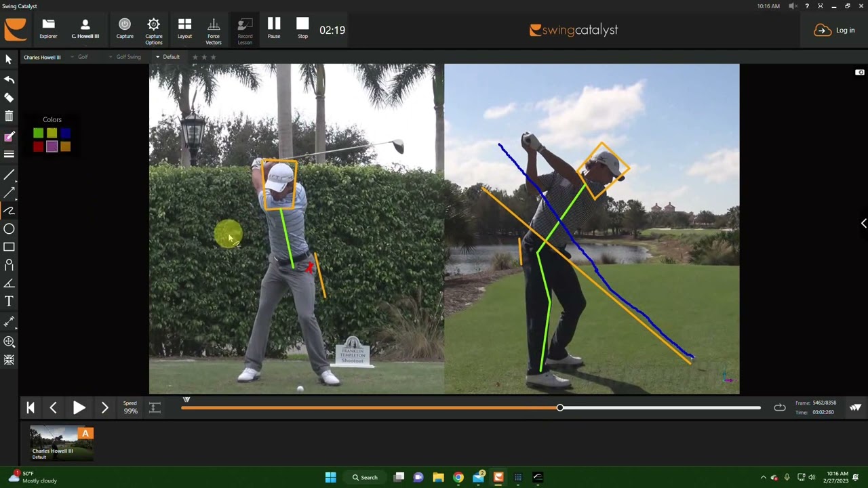
Task: Set the star rating on the video
Action: [x=203, y=58]
